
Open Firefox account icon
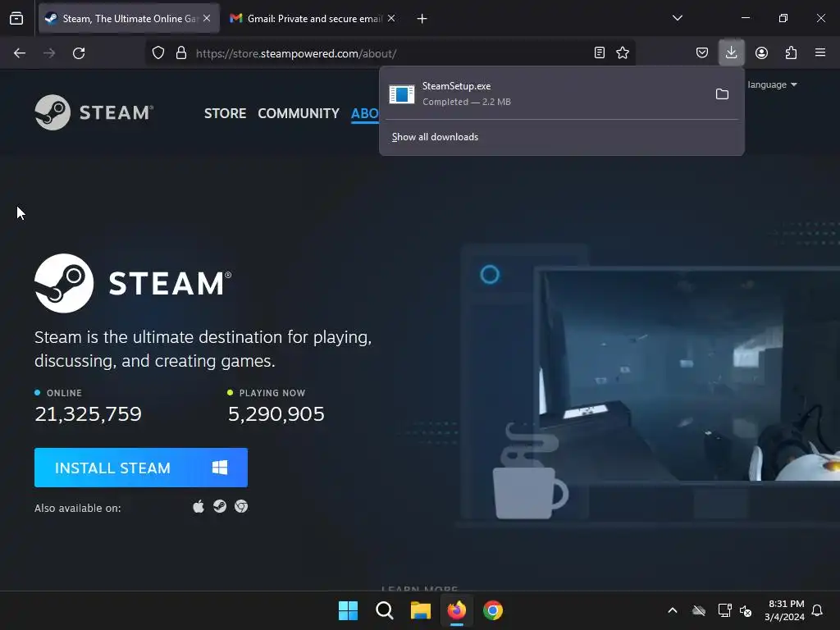pos(761,52)
